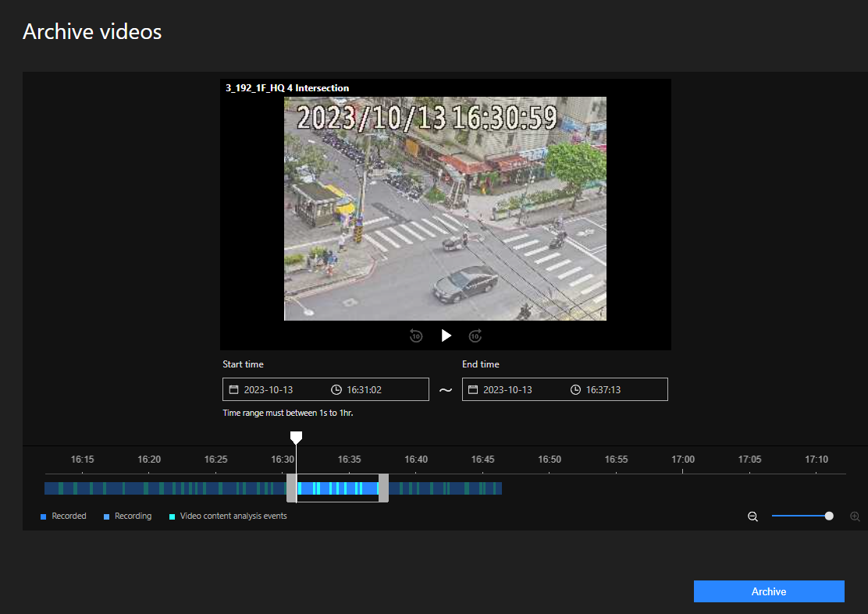868x614 pixels.
Task: Click the right gray range handle on the timeline
Action: point(383,488)
